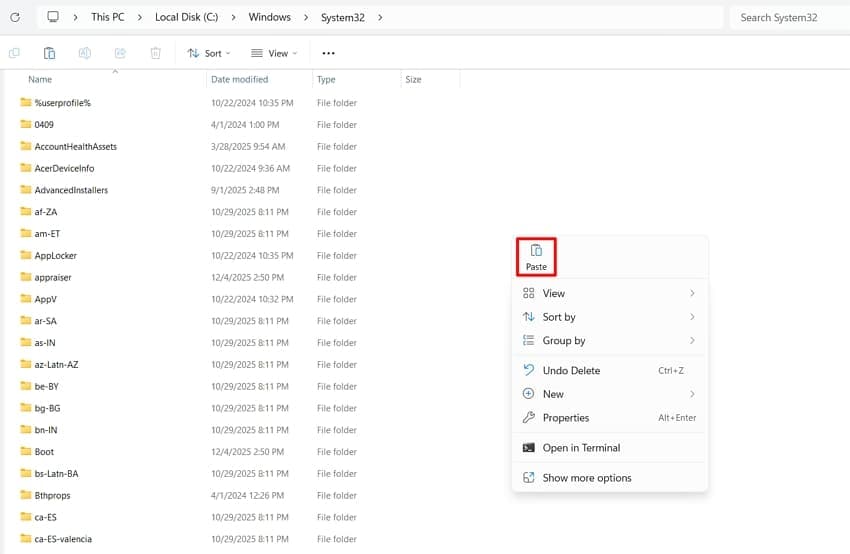Click the Share icon in toolbar
The height and width of the screenshot is (554, 850).
click(120, 53)
